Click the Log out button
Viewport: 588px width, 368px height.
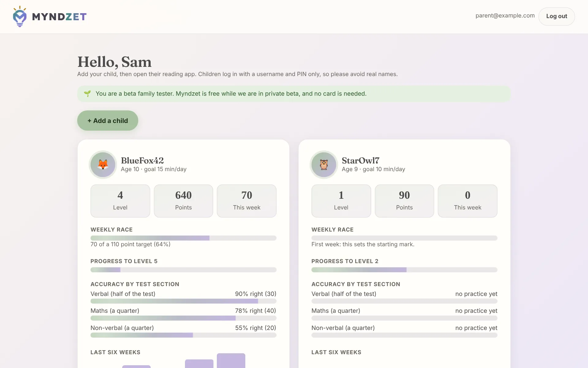[556, 16]
